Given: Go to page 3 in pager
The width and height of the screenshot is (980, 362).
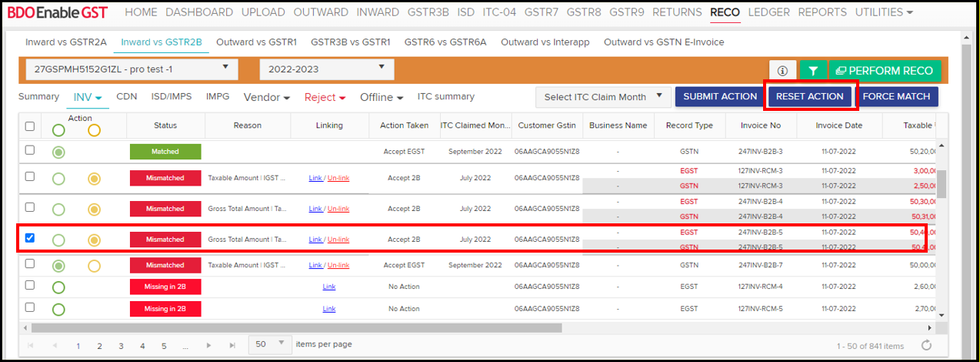Looking at the screenshot, I should (x=121, y=346).
